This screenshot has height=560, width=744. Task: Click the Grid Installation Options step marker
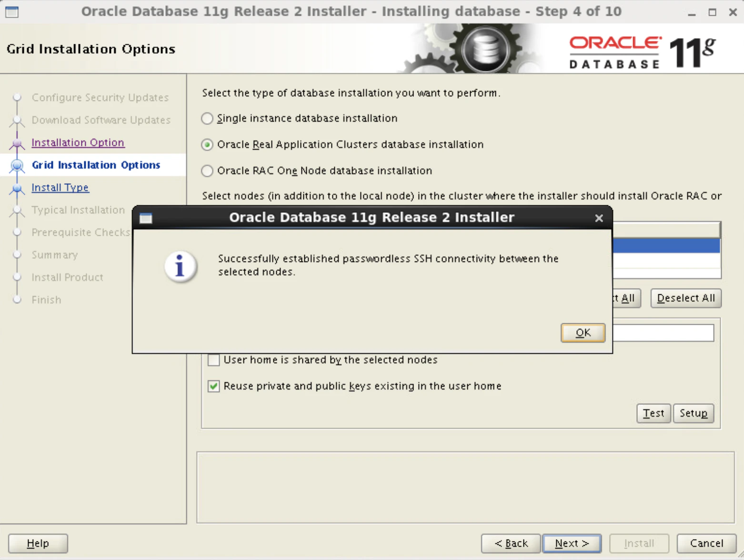pos(17,165)
